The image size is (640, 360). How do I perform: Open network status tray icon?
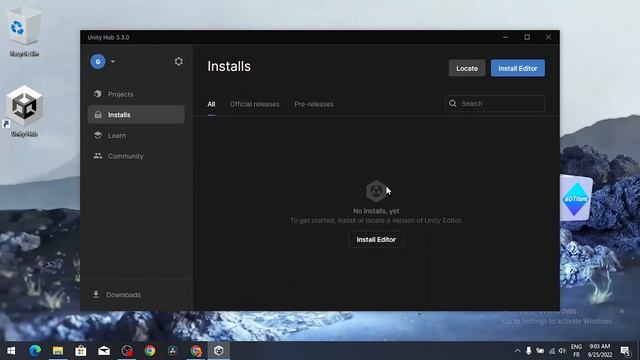(551, 351)
